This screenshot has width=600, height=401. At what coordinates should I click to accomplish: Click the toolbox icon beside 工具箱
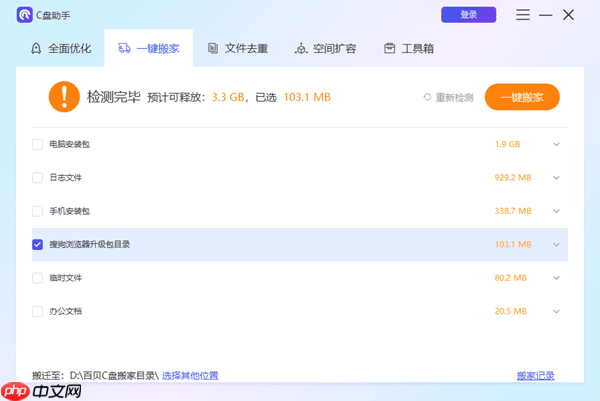(390, 48)
